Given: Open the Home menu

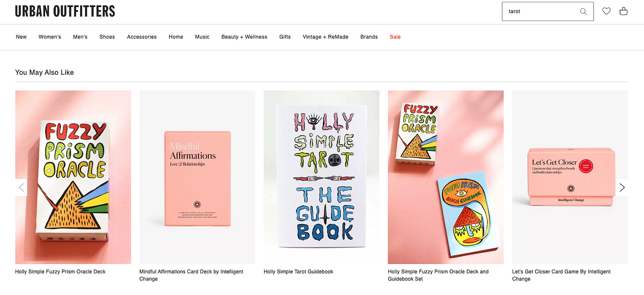Looking at the screenshot, I should (176, 37).
